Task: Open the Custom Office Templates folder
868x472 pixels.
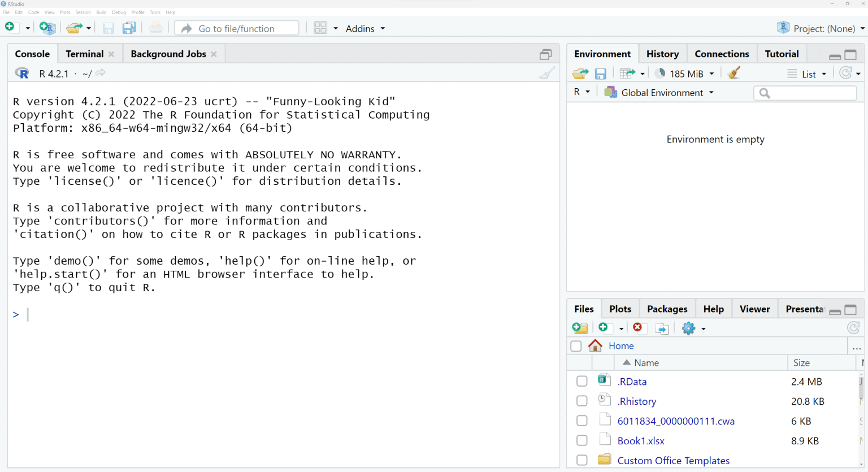Action: click(673, 461)
